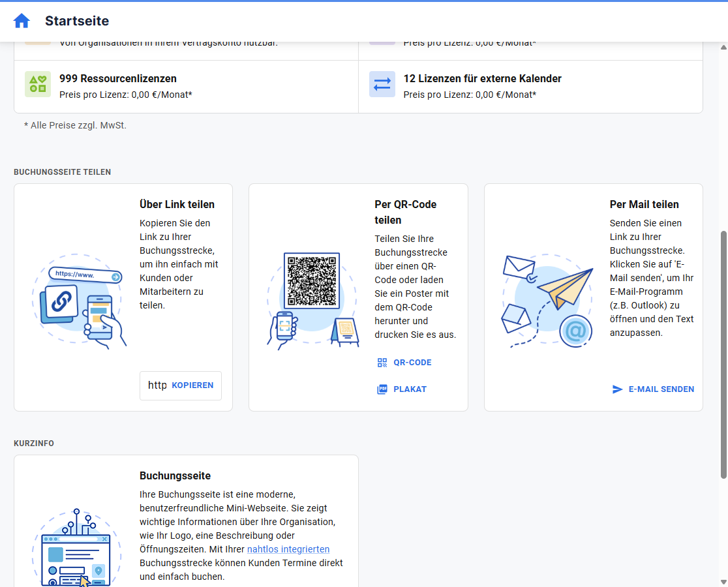Click 'Per Mail teilen' heading

point(644,204)
